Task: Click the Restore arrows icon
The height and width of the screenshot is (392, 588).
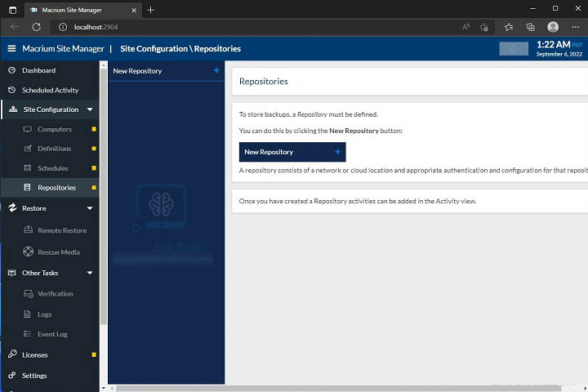Action: click(x=12, y=207)
